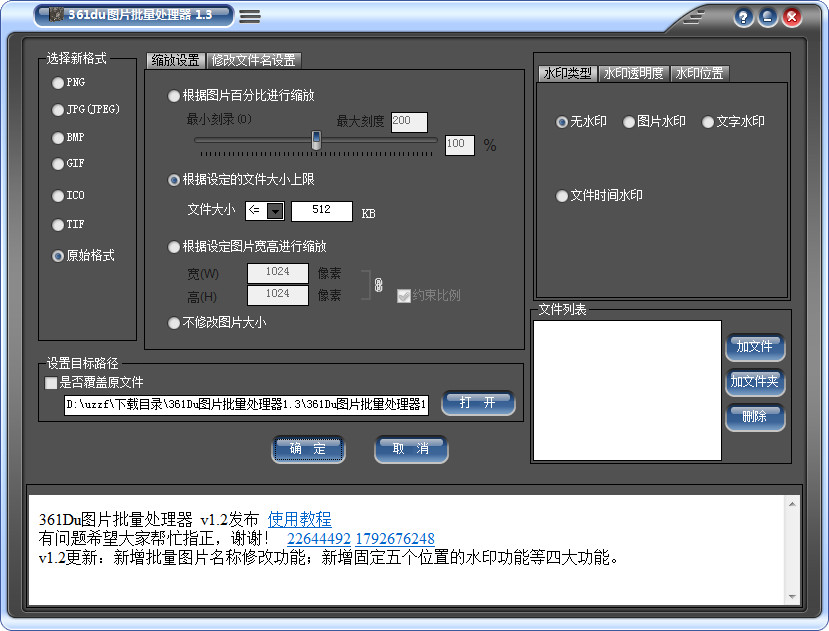Click 加文件夹 to add a folder
829x631 pixels.
755,382
